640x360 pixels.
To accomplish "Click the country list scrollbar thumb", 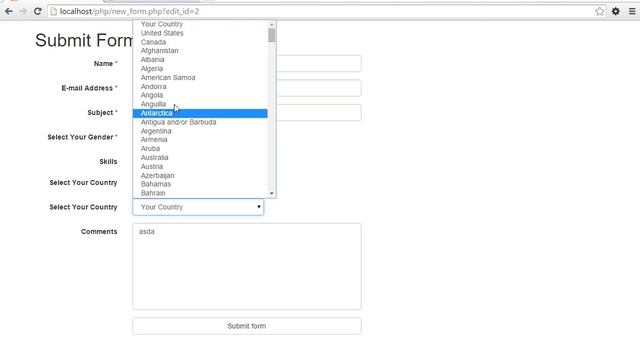I will click(x=272, y=35).
